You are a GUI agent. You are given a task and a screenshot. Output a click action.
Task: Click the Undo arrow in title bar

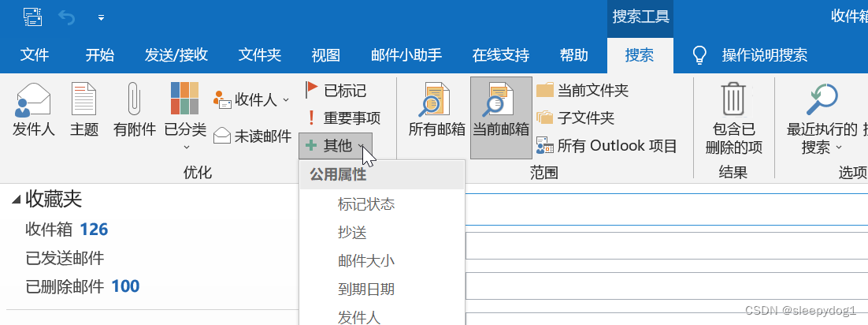[x=66, y=17]
